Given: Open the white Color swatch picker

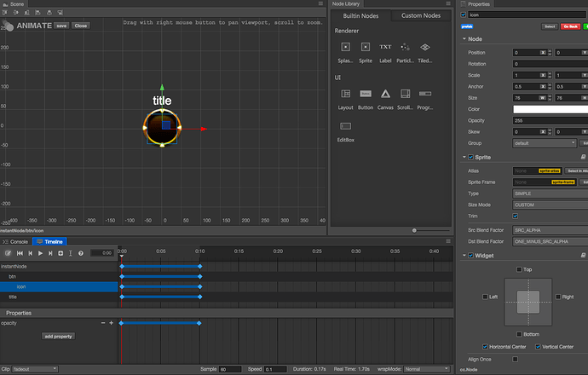Looking at the screenshot, I should point(550,108).
